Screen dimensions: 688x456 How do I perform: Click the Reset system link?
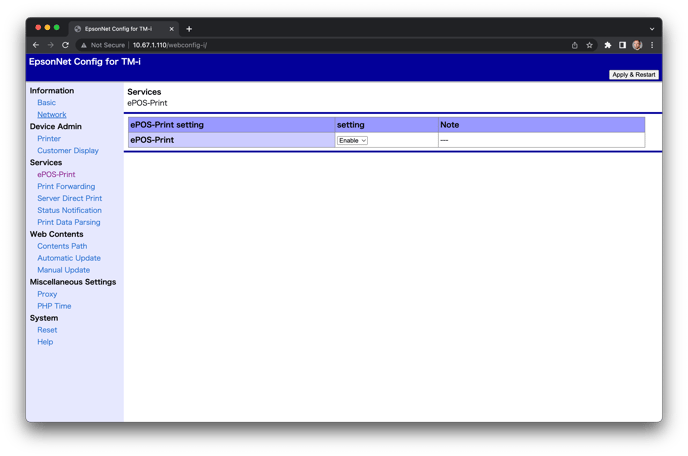pos(47,330)
